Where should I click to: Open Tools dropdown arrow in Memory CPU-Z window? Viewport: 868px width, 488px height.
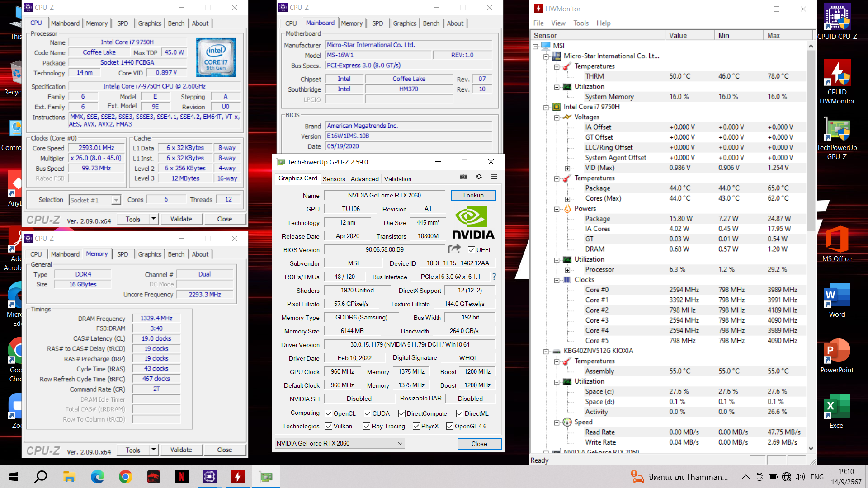[x=153, y=450]
